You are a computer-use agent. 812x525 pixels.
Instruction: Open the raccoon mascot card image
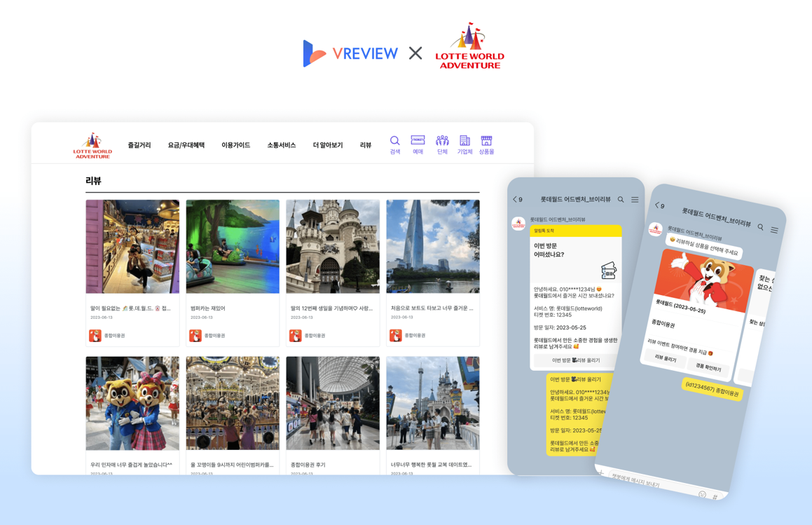704,281
